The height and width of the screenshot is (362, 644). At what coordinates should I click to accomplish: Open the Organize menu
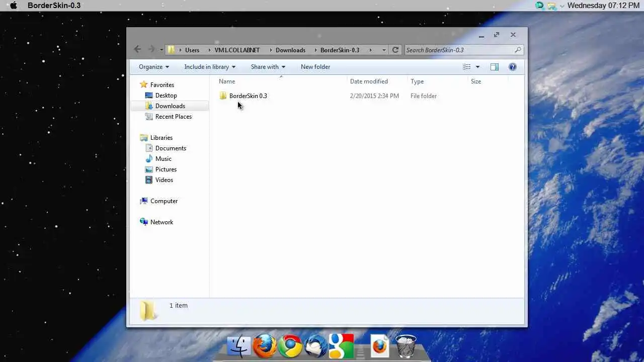pyautogui.click(x=154, y=67)
